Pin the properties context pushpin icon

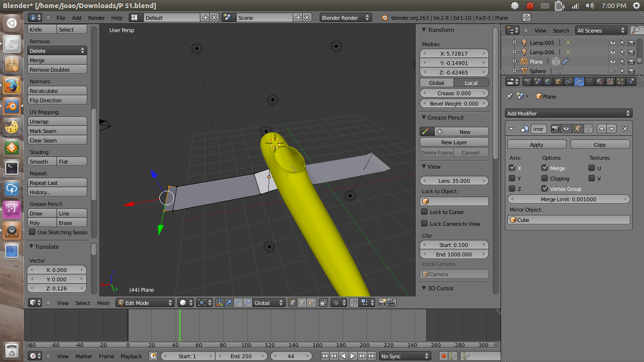[x=509, y=96]
